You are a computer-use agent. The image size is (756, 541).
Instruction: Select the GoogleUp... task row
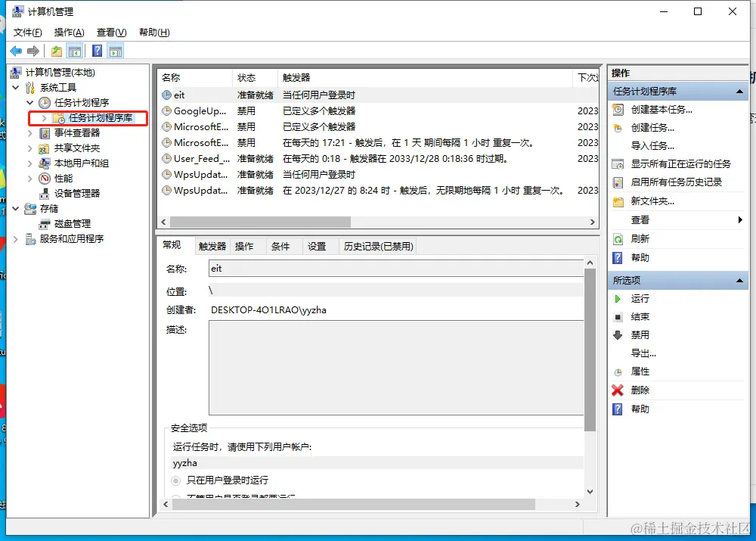(x=379, y=111)
